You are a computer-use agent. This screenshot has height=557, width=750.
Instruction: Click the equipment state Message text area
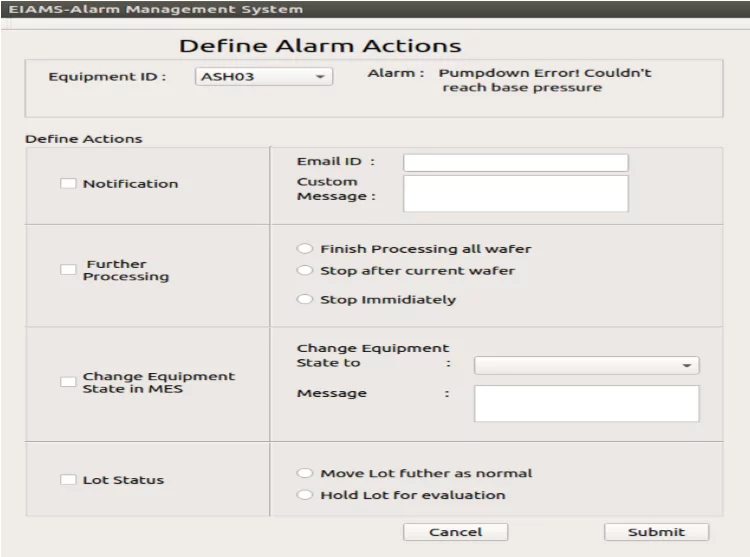(x=586, y=404)
